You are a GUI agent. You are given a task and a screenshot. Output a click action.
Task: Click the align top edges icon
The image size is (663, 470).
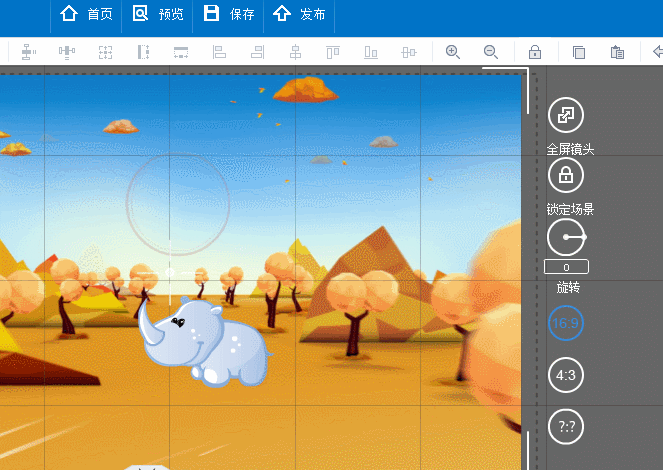pos(333,52)
